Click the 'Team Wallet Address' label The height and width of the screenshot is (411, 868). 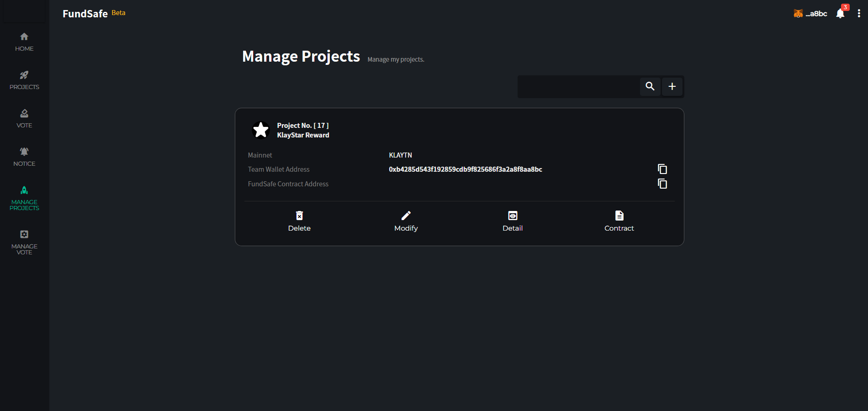pyautogui.click(x=279, y=169)
